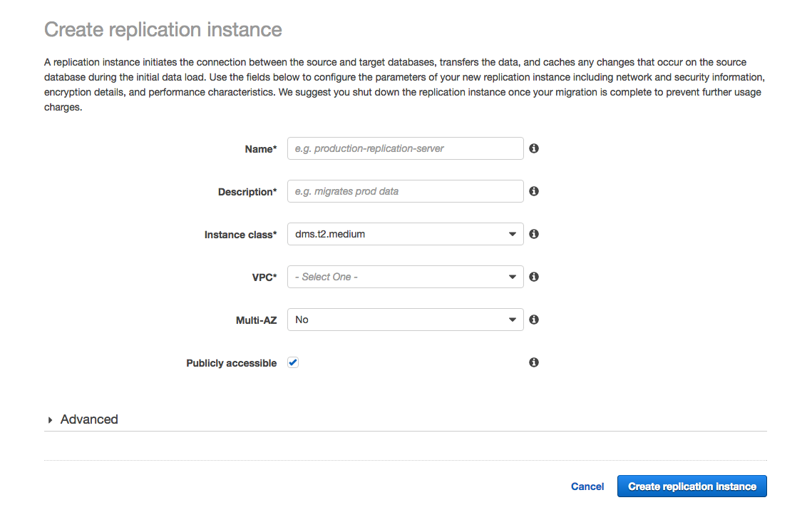Click the info icon next to Name field

[533, 148]
